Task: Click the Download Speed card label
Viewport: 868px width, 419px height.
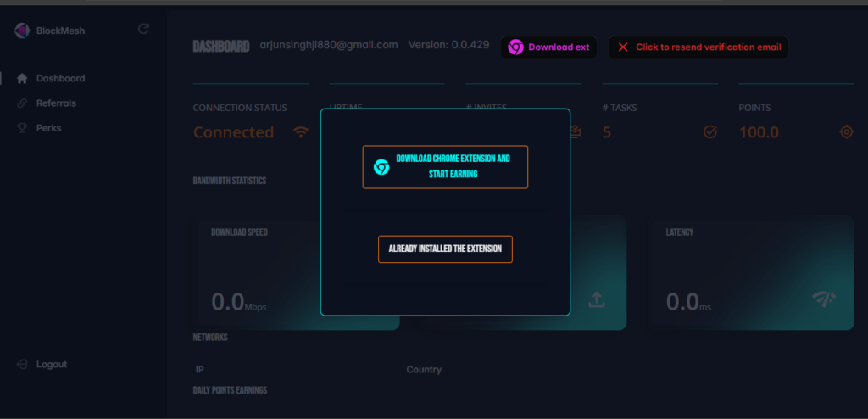Action: pos(239,232)
